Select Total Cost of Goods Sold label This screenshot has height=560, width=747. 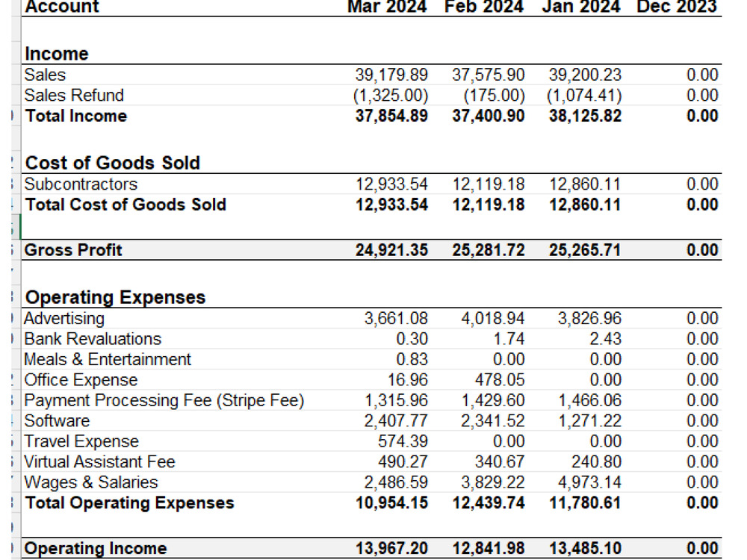pyautogui.click(x=125, y=205)
